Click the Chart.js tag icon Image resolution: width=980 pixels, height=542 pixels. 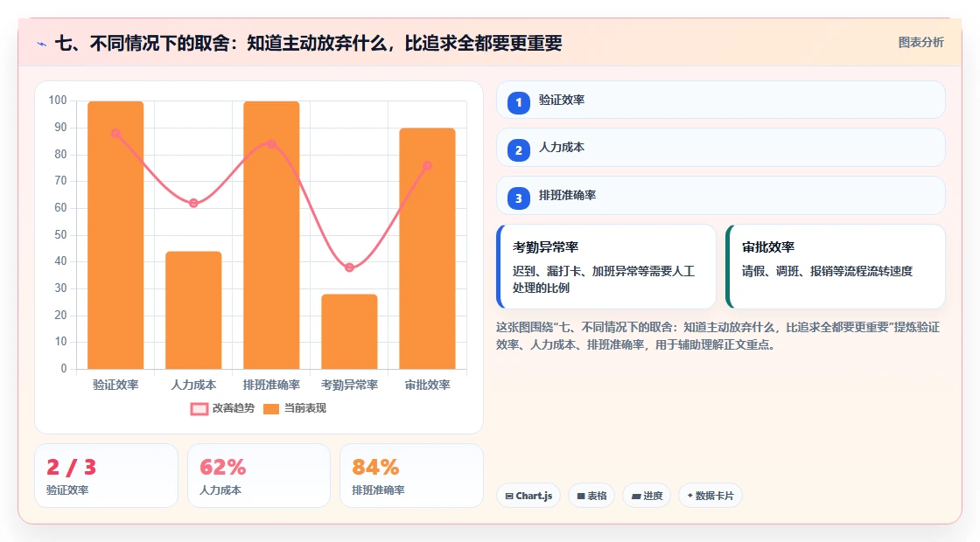[x=509, y=496]
